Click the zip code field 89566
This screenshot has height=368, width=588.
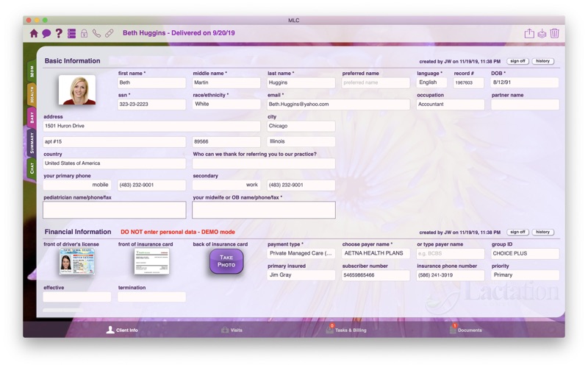click(226, 141)
